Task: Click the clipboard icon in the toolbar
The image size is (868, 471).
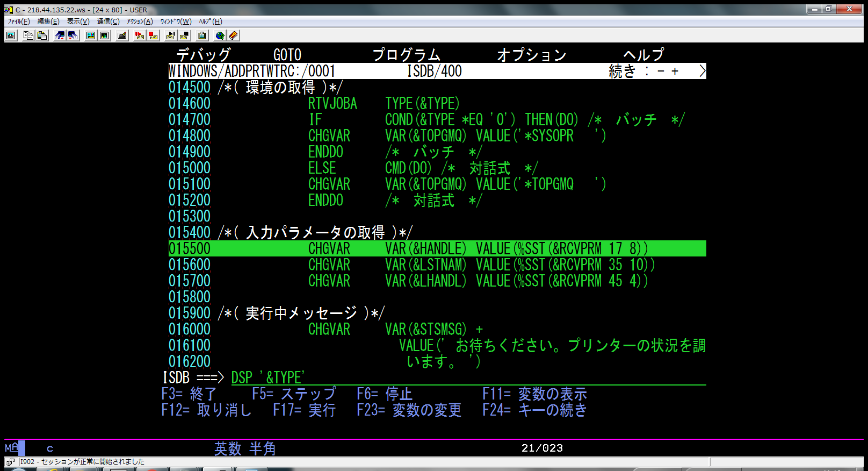Action: click(202, 35)
